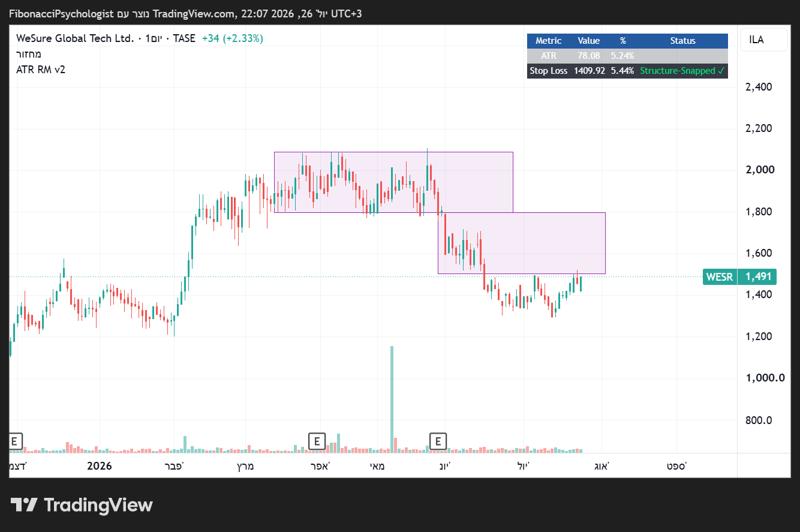This screenshot has width=800, height=532.
Task: Click the 1,491 current price label
Action: (x=757, y=276)
